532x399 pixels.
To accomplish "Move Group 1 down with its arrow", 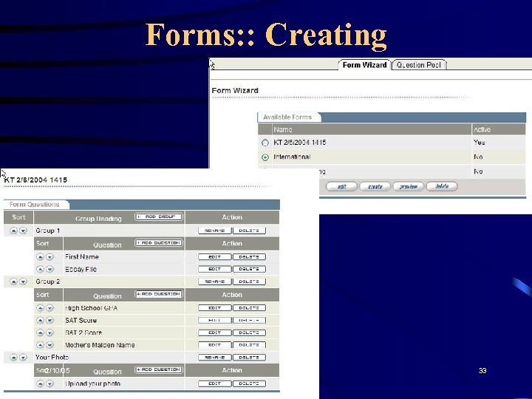I will point(23,231).
